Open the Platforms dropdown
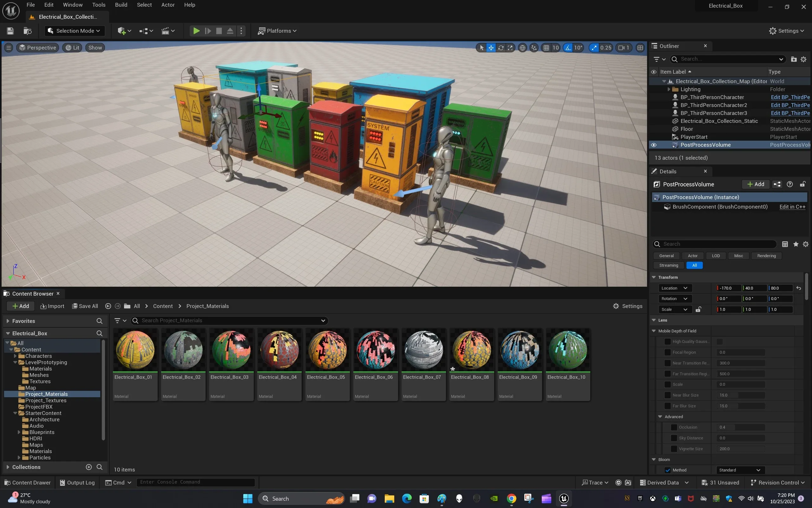 [277, 31]
